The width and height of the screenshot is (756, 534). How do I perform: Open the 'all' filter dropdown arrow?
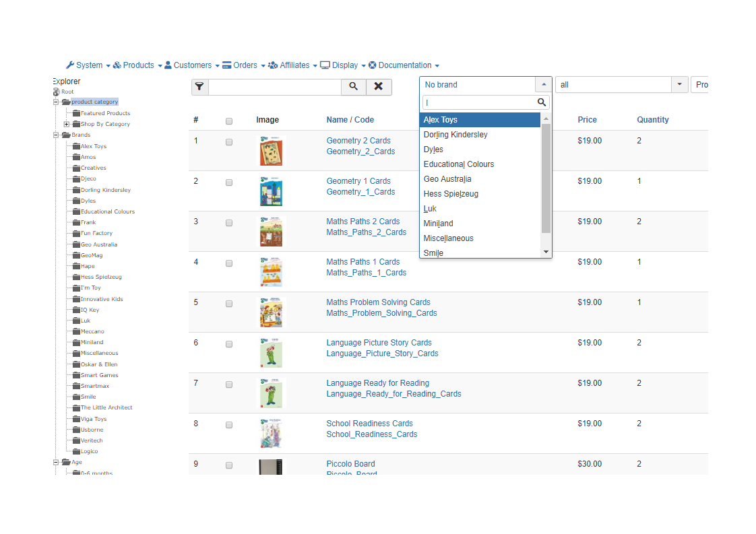[x=679, y=85]
